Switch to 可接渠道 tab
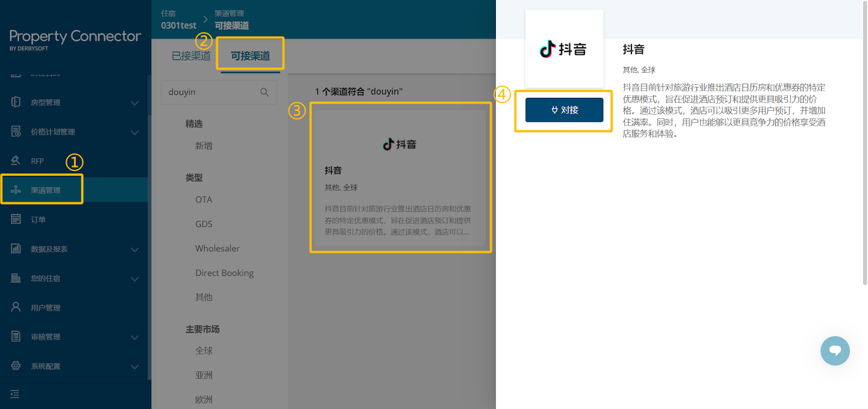This screenshot has width=868, height=409. click(250, 56)
